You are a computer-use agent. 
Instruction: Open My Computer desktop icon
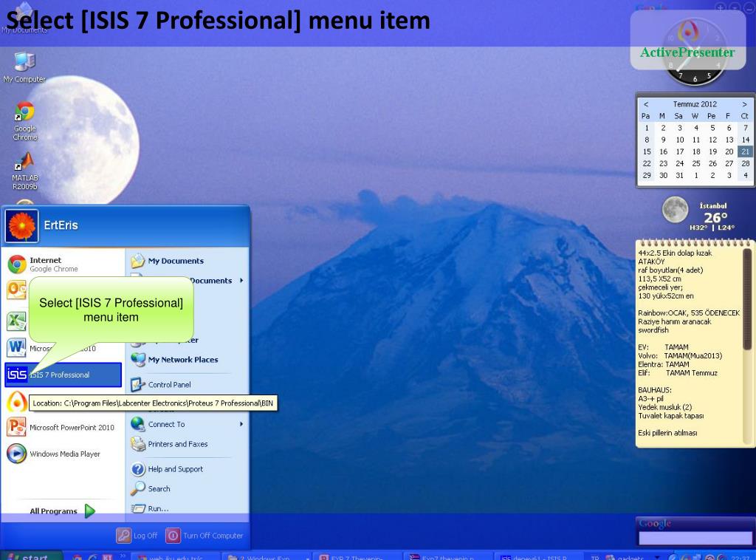24,67
